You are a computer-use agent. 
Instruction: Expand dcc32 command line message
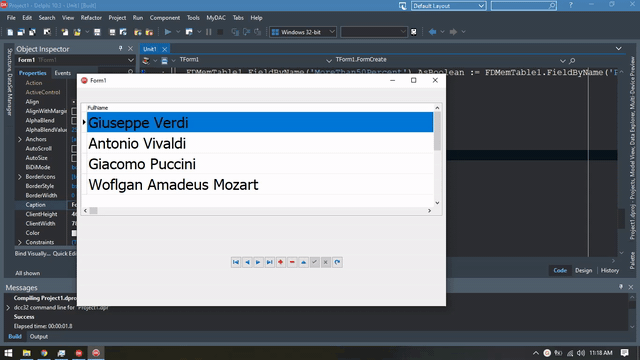click(8, 307)
